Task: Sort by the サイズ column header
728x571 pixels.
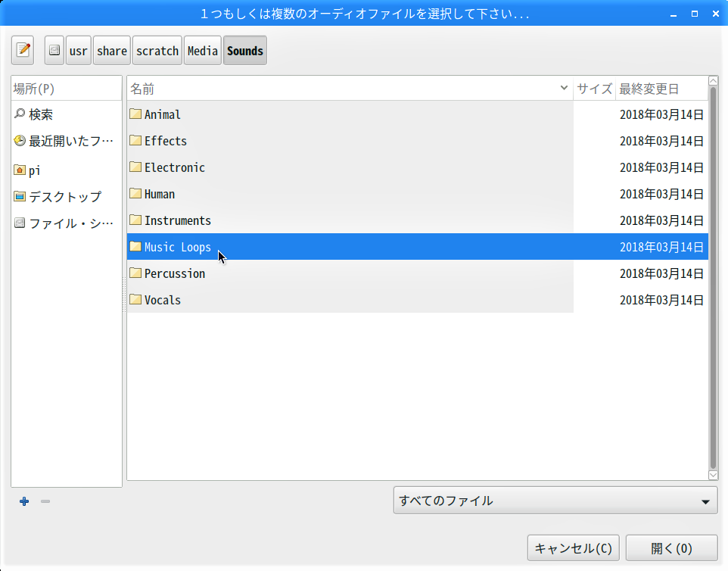Action: tap(594, 89)
